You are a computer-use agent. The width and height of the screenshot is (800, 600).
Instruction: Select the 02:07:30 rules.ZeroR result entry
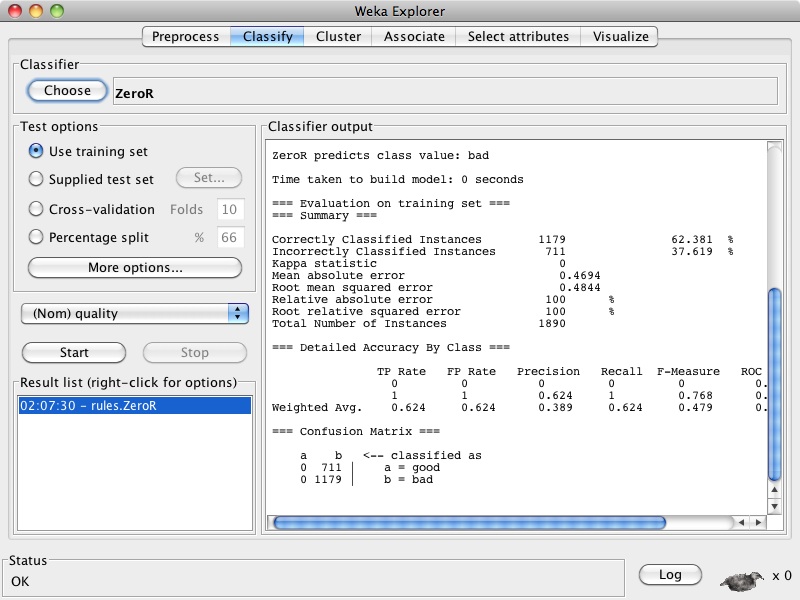tap(135, 406)
